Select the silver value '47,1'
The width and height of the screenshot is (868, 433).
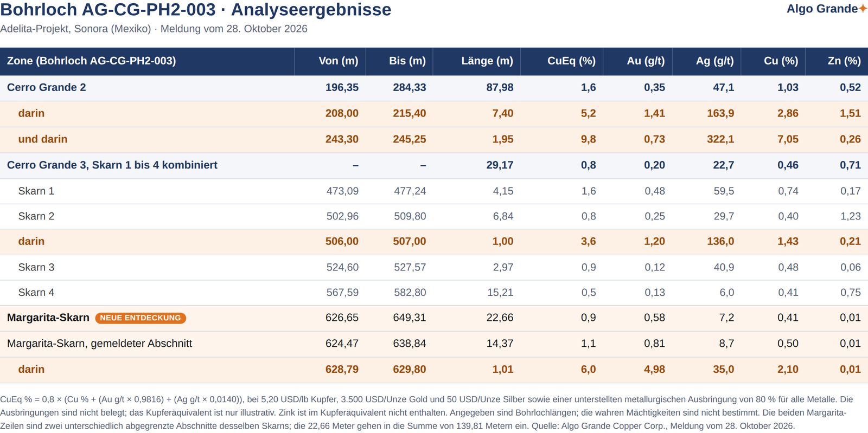[724, 87]
